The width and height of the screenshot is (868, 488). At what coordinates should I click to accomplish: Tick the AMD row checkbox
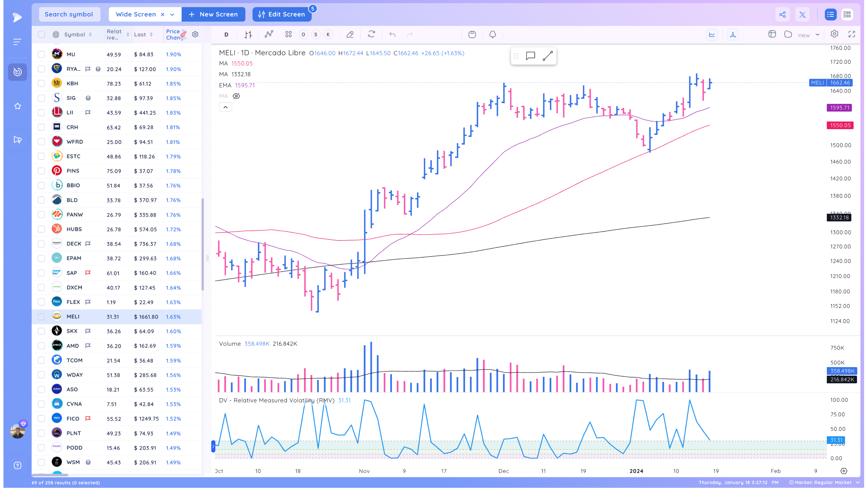tap(41, 346)
